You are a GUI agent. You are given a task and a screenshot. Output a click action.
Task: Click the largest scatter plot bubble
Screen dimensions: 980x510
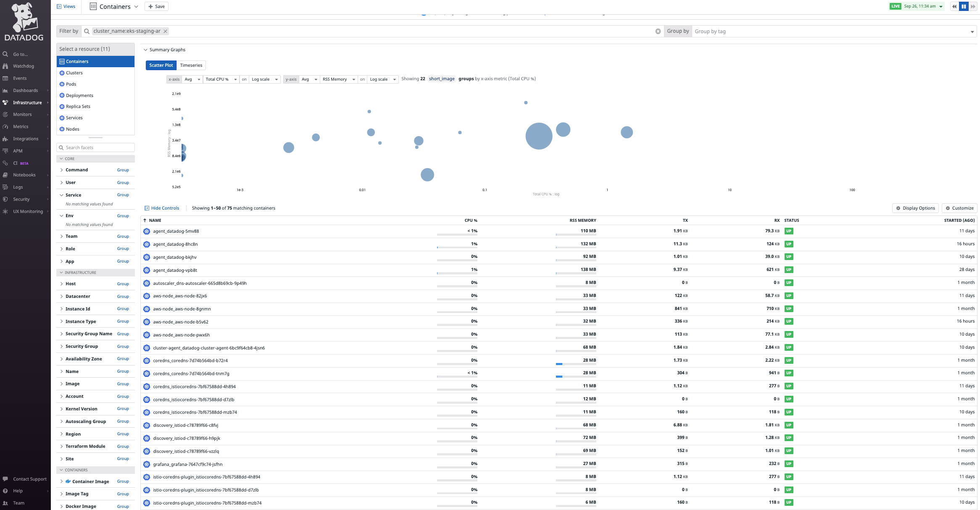coord(539,136)
